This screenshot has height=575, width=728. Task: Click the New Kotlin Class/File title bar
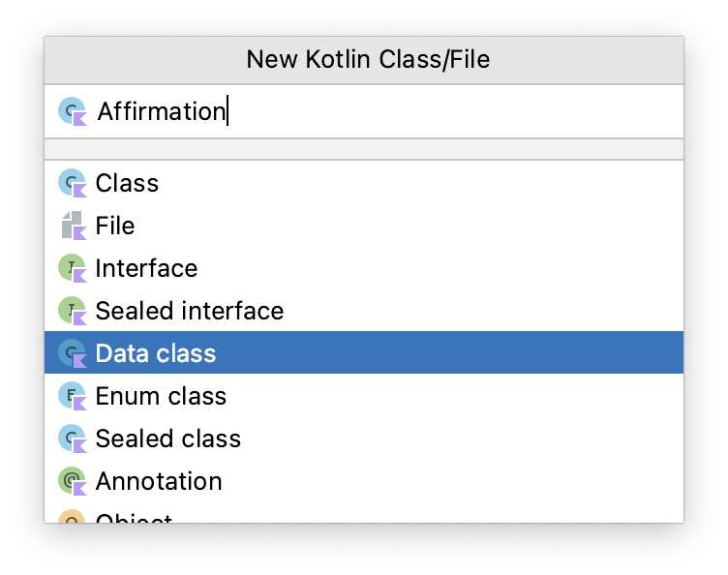[368, 60]
